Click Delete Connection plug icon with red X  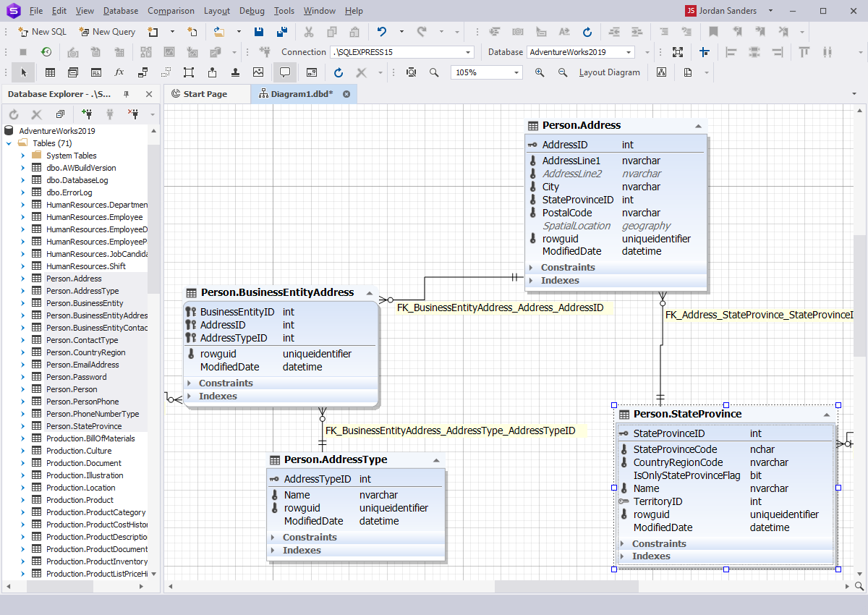pyautogui.click(x=133, y=114)
